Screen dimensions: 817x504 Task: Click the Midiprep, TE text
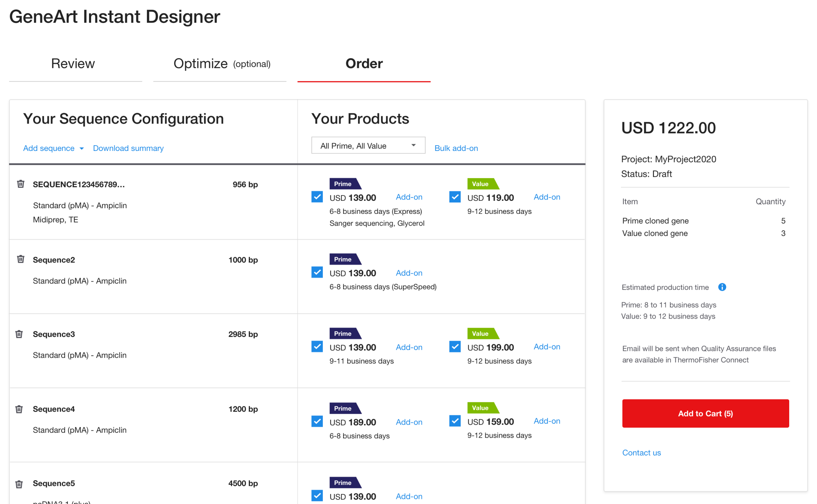tap(55, 220)
